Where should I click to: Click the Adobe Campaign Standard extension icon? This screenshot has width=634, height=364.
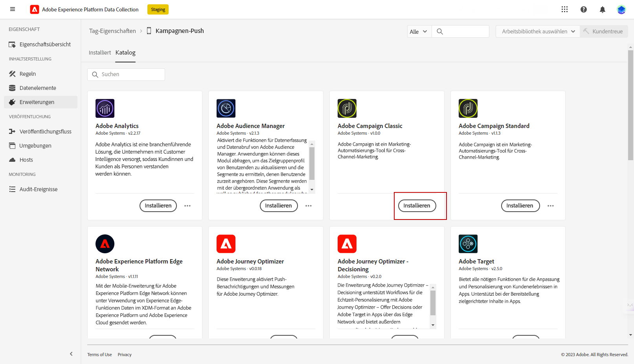coord(468,108)
